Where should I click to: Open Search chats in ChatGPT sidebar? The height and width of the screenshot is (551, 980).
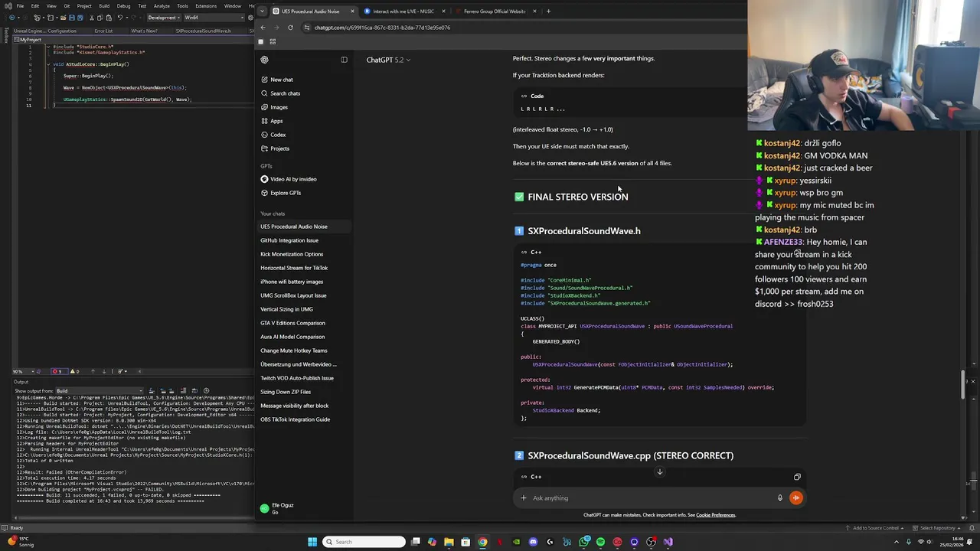coord(303,93)
